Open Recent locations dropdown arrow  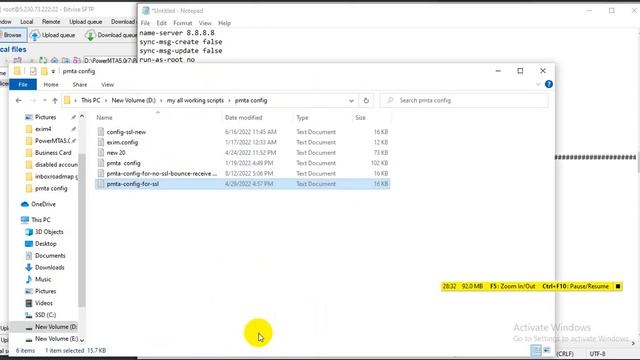[x=44, y=100]
